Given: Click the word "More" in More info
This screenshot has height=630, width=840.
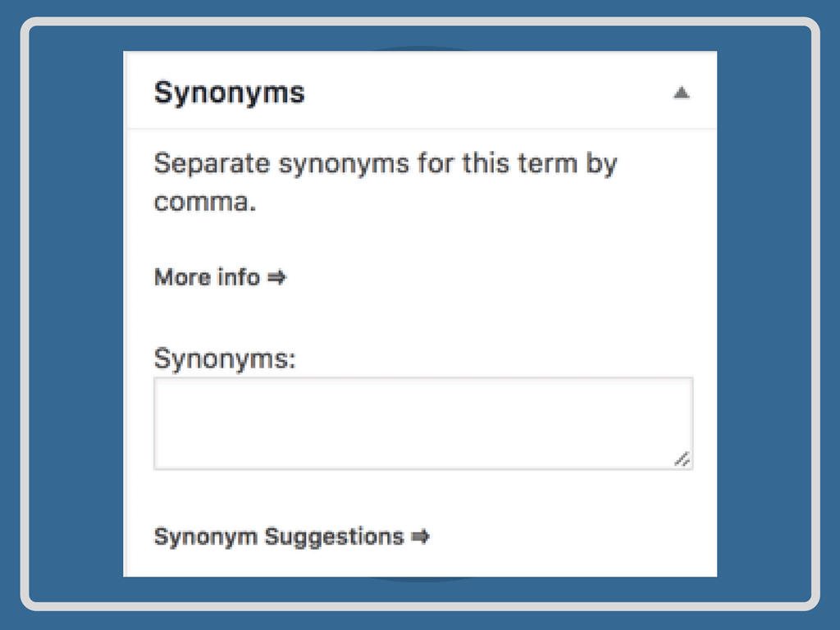Looking at the screenshot, I should 182,277.
